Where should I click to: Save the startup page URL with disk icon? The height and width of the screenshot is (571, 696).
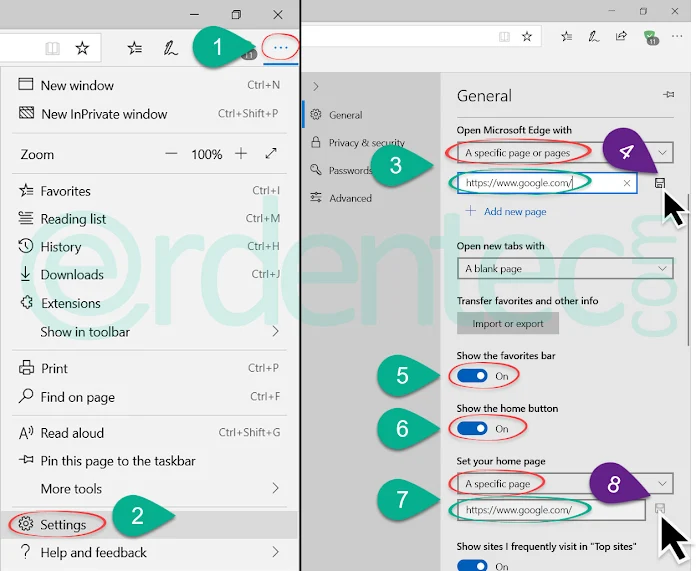660,183
